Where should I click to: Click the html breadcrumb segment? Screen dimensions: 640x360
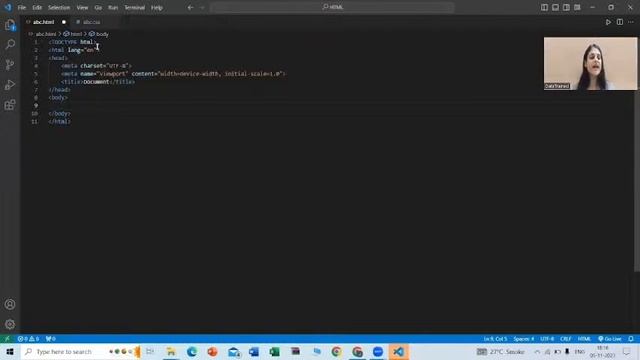76,34
